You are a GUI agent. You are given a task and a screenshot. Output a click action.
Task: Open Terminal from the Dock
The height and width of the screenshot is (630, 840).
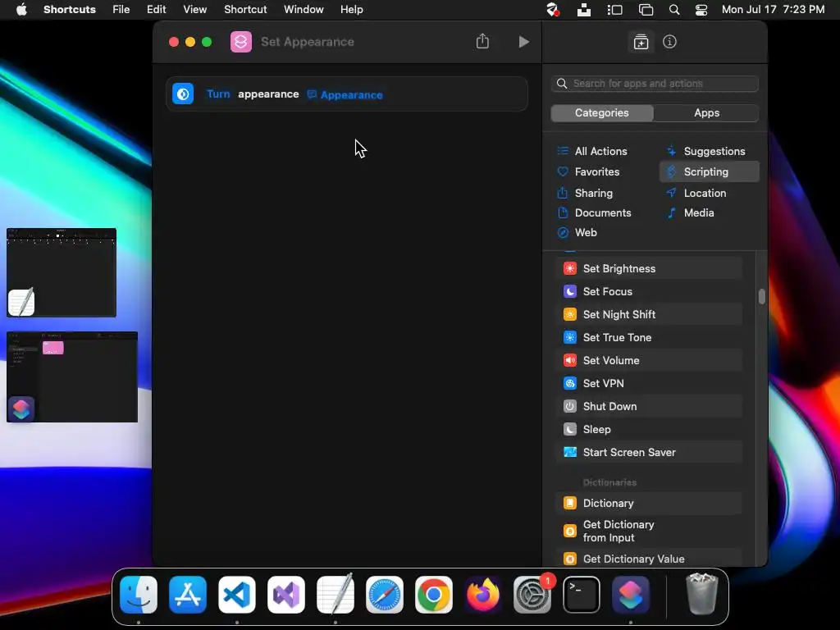pyautogui.click(x=582, y=595)
